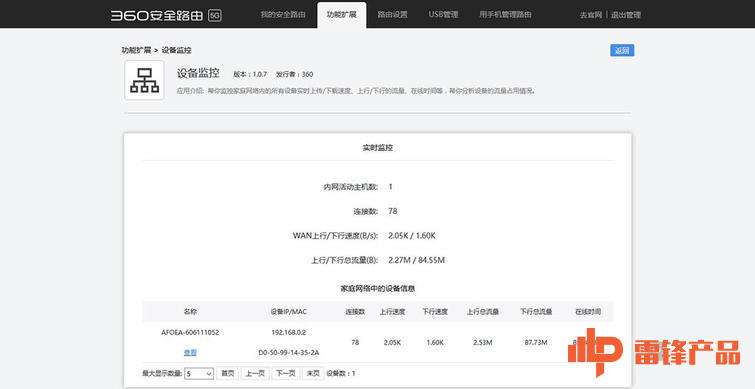
Task: Click the blue 返回 button
Action: (622, 50)
